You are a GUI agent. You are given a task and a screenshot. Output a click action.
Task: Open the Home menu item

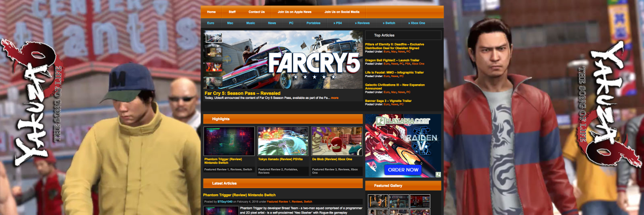point(211,12)
